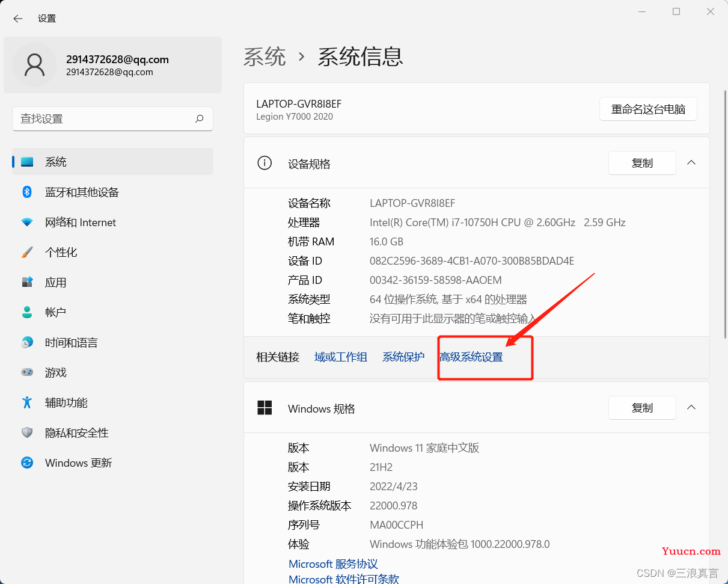The image size is (728, 584).
Task: Click the System monitor icon in sidebar
Action: click(27, 162)
